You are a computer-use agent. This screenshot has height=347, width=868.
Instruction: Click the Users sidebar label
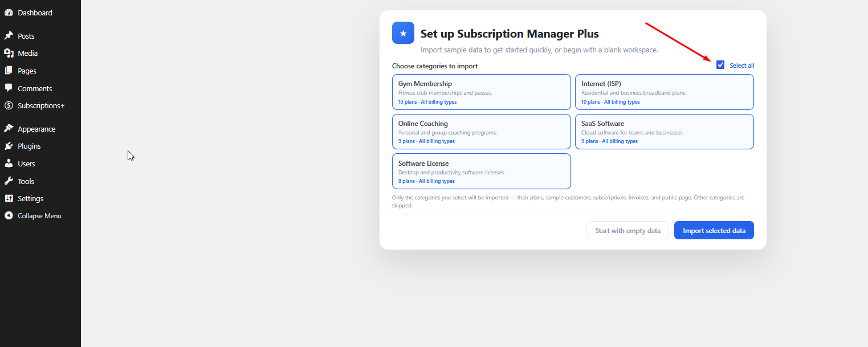(x=26, y=164)
